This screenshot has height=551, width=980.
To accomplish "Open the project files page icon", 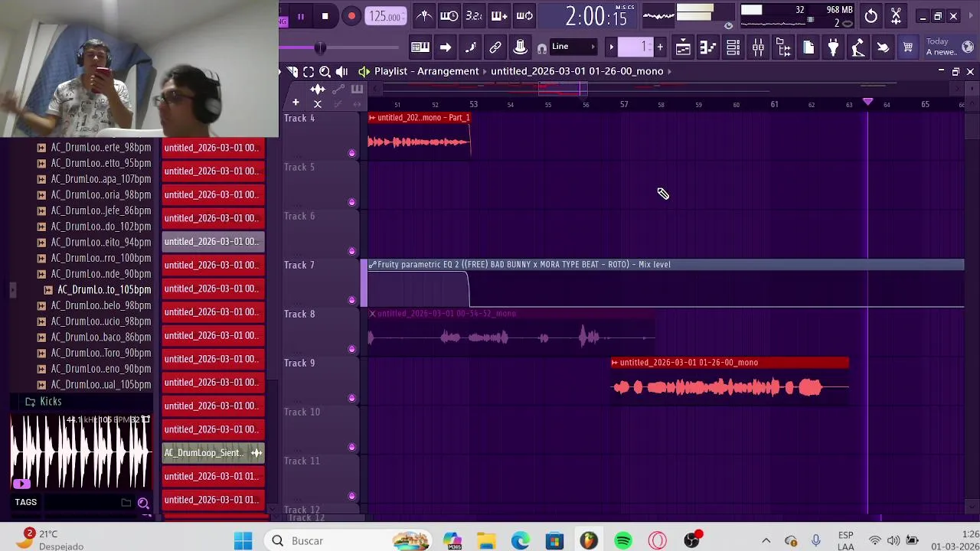I will coord(808,47).
